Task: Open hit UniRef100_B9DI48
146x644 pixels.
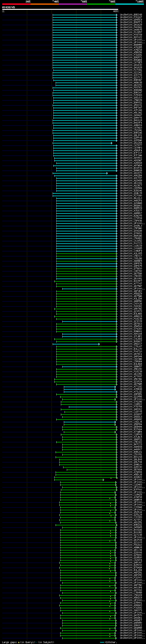Action: tap(131, 15)
